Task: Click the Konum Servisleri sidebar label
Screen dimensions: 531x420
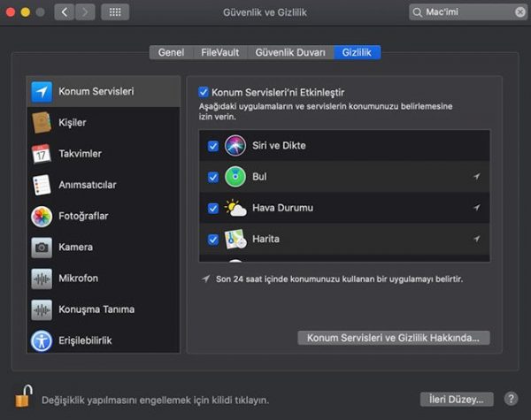Action: coord(96,91)
